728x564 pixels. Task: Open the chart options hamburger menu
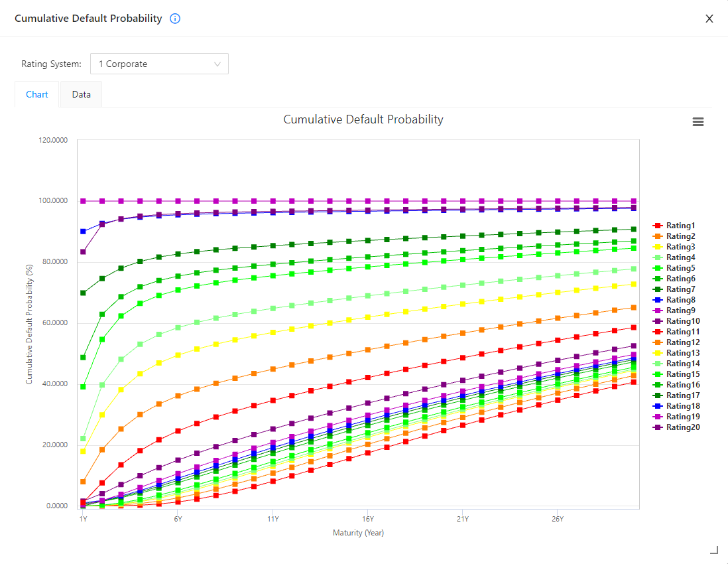click(698, 121)
